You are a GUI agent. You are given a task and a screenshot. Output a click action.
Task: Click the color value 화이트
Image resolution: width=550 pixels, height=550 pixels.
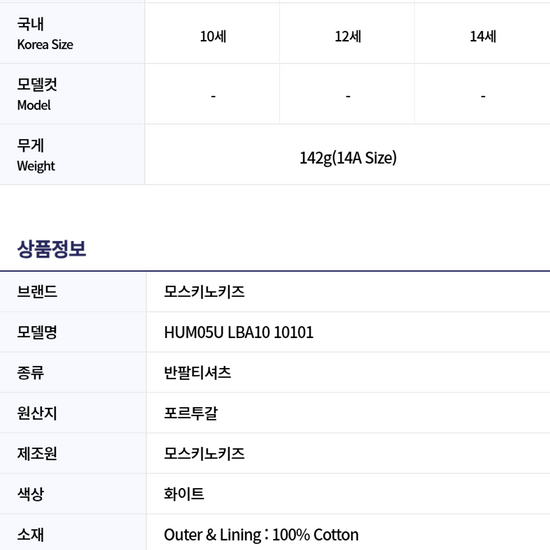184,494
